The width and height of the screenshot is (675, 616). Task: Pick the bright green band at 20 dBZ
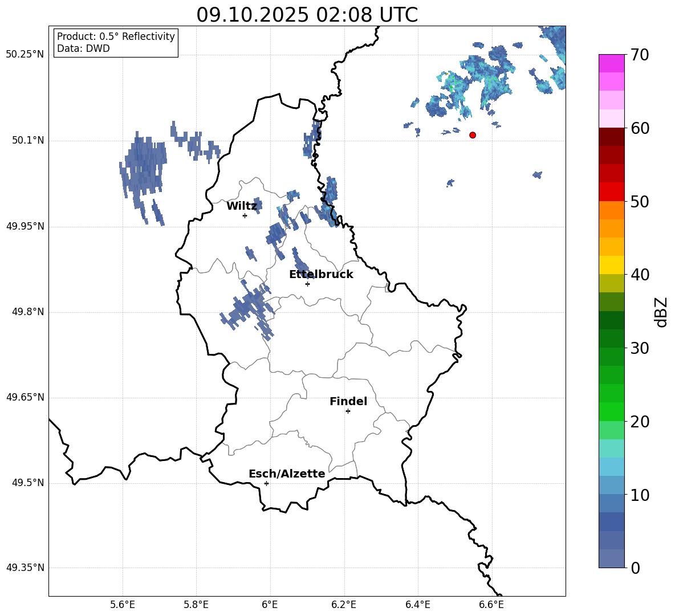coord(611,411)
